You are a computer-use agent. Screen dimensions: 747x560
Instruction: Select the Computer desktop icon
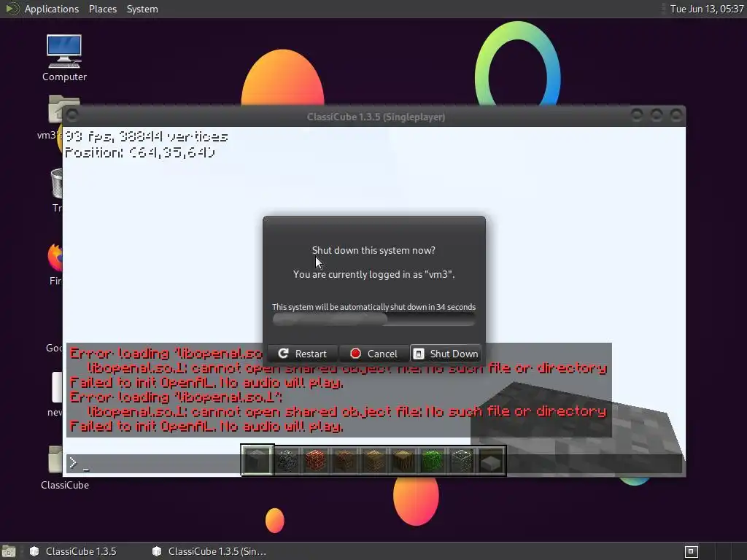pyautogui.click(x=64, y=58)
